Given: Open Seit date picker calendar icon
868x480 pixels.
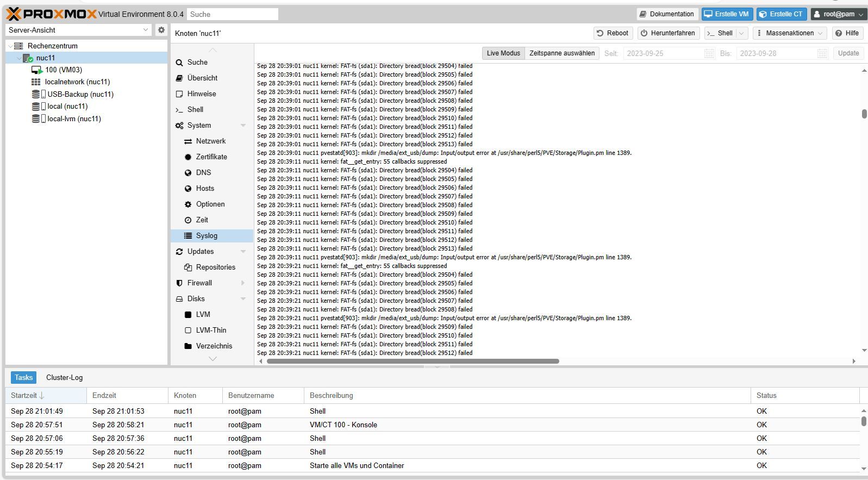Looking at the screenshot, I should click(709, 53).
